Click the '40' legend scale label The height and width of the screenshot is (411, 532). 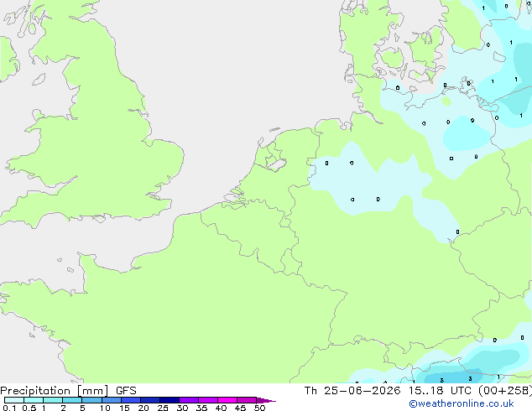click(221, 408)
